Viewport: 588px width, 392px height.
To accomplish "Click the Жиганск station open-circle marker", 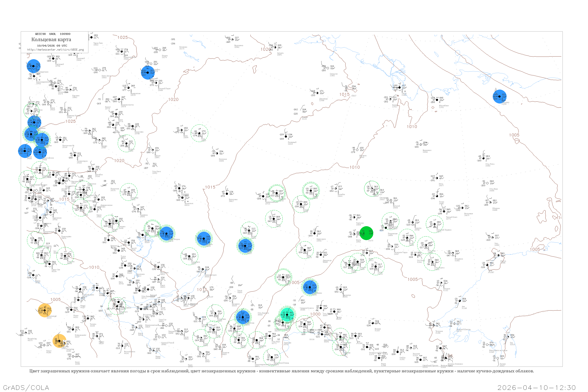I will (x=358, y=150).
